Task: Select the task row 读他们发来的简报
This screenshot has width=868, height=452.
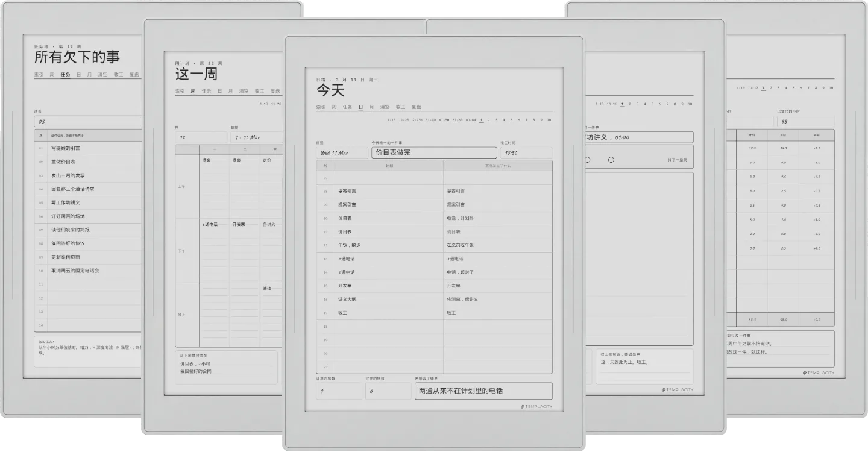Action: coord(88,230)
